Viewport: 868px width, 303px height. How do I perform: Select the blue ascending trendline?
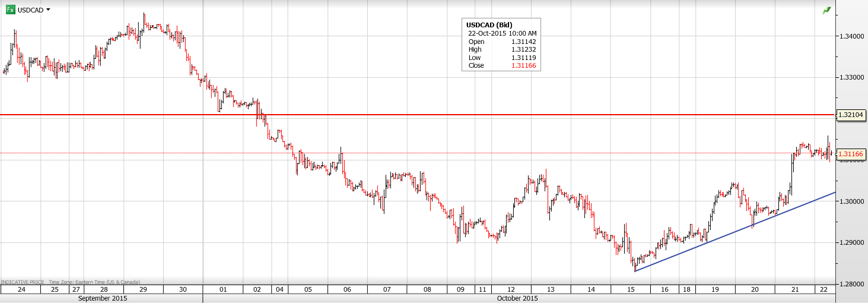tap(736, 232)
